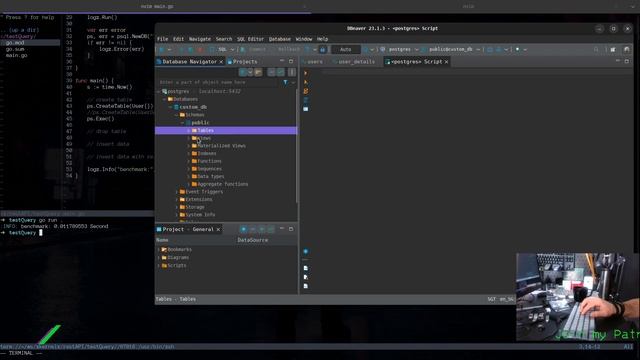Minimize the Project General panel
Viewport: 640px width, 360px height.
click(x=282, y=229)
